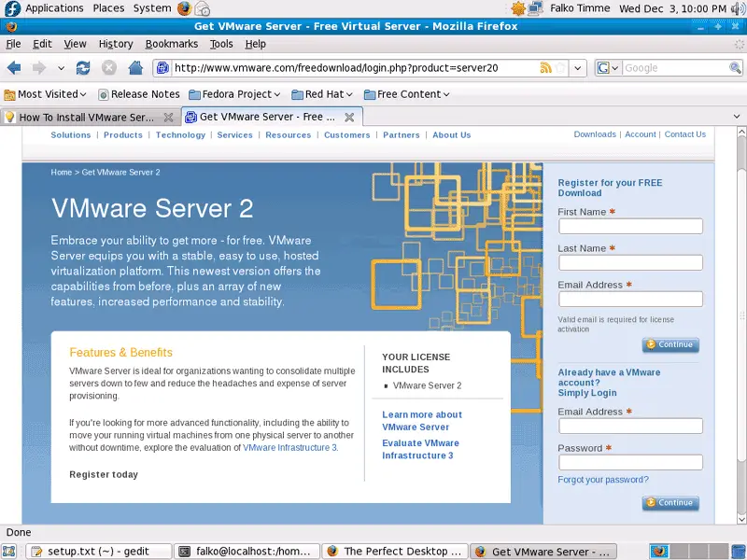747x560 pixels.
Task: Bookmark this page with the star icon
Action: [x=561, y=68]
